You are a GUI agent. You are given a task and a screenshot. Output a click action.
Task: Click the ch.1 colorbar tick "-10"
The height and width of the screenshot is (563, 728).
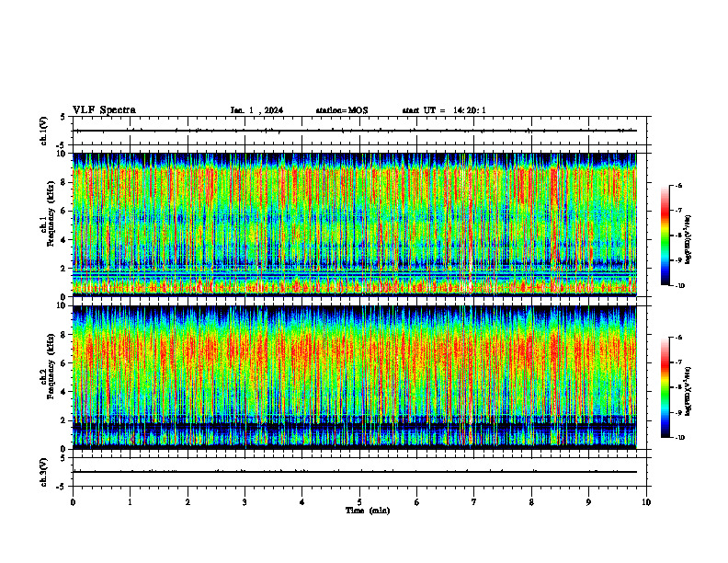pyautogui.click(x=679, y=286)
